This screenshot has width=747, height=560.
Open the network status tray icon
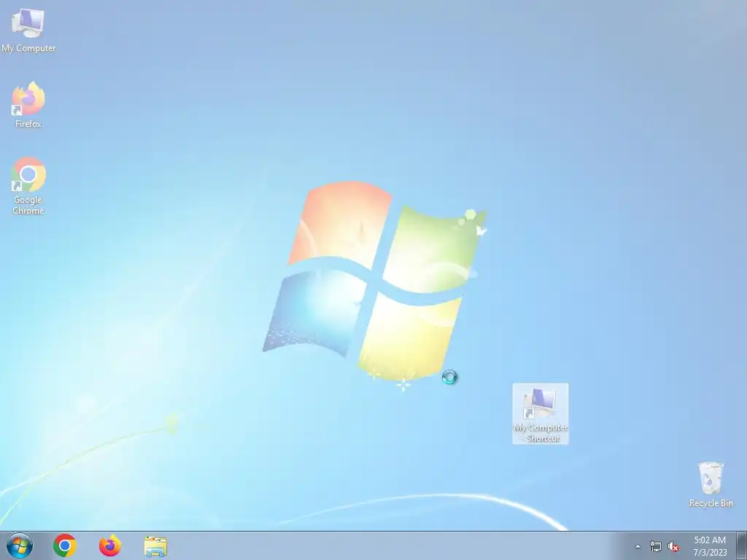tap(656, 546)
